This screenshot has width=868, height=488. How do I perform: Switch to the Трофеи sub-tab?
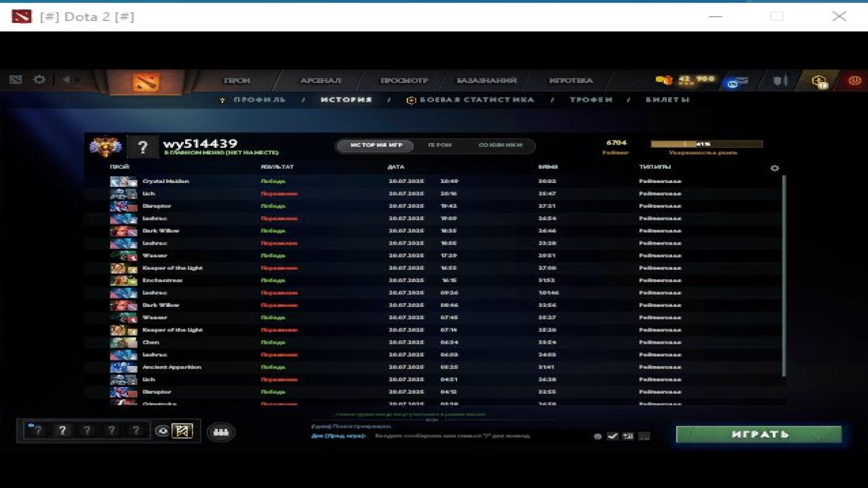click(x=591, y=100)
